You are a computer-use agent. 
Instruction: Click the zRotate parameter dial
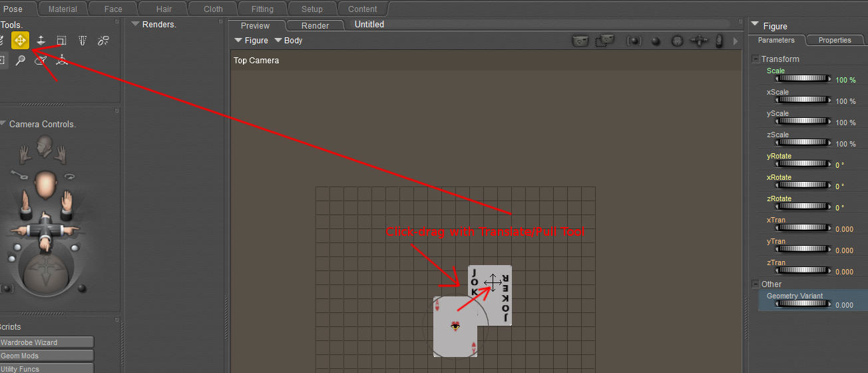point(804,206)
